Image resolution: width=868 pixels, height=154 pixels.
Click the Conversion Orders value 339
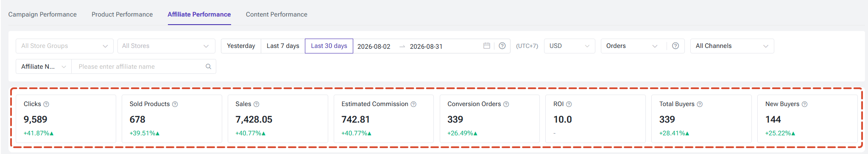click(455, 120)
